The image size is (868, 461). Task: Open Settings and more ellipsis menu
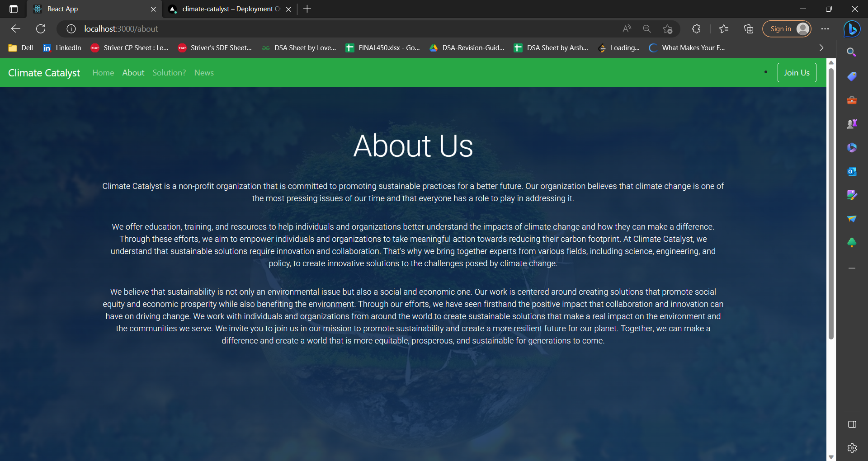(825, 29)
